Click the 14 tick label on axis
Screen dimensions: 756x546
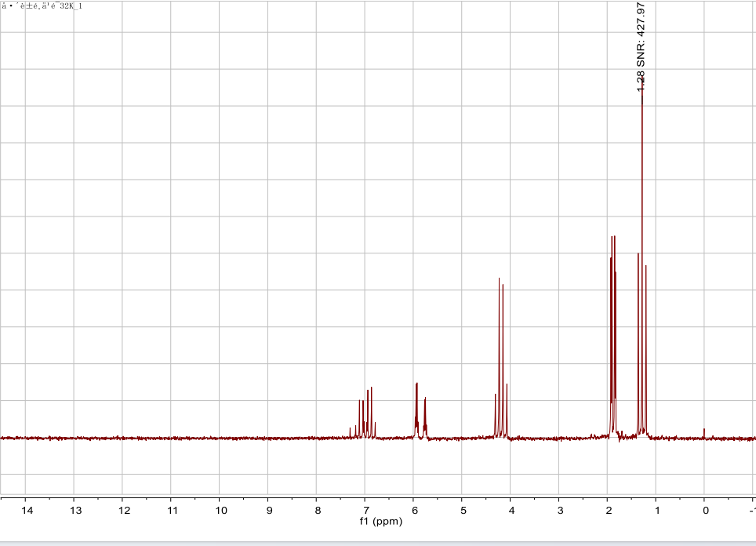click(x=26, y=511)
